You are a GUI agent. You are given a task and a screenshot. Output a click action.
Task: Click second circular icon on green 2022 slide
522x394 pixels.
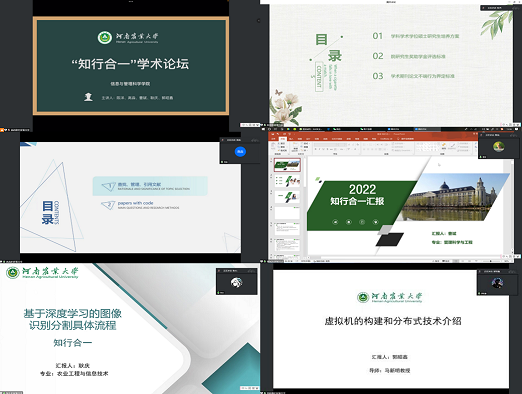point(349,222)
